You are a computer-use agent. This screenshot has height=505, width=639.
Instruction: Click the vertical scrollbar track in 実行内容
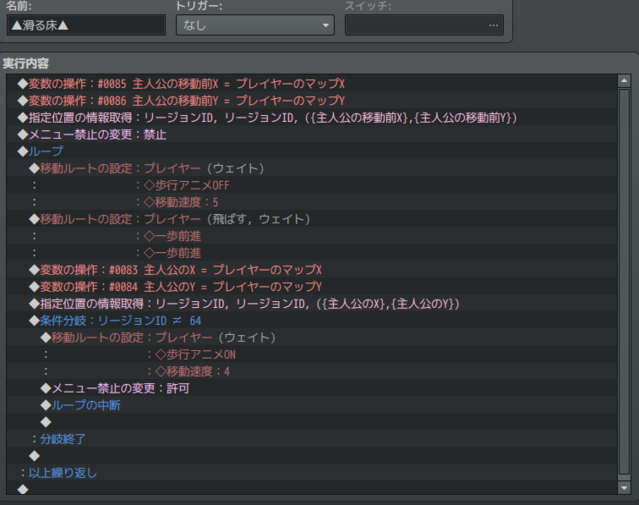[624, 282]
